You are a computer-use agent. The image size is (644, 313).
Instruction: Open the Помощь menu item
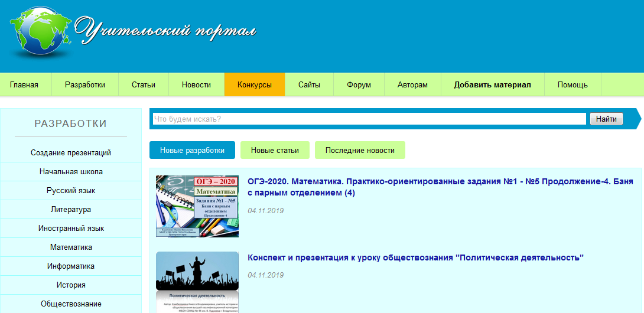pos(573,84)
